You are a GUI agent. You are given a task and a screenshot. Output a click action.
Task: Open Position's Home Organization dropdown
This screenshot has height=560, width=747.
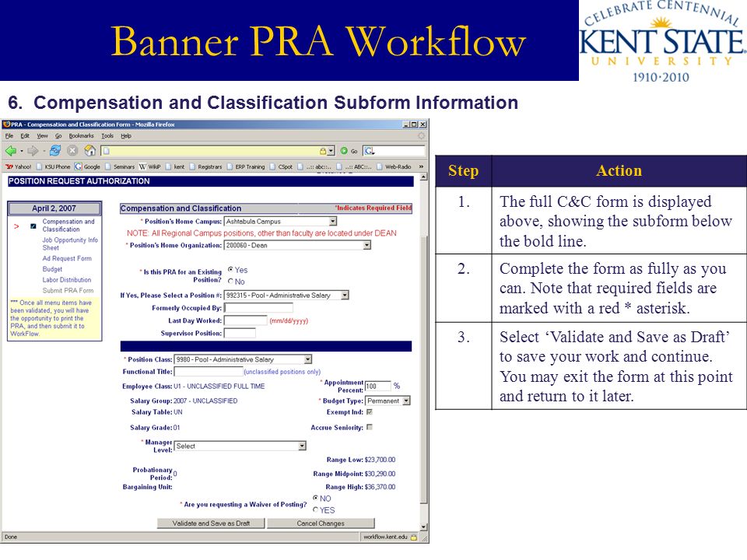[x=297, y=245]
